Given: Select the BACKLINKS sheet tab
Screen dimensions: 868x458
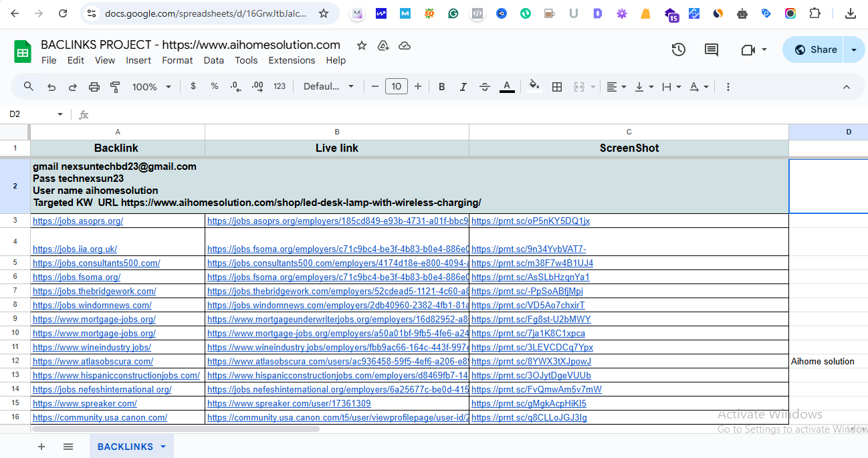Looking at the screenshot, I should [125, 447].
